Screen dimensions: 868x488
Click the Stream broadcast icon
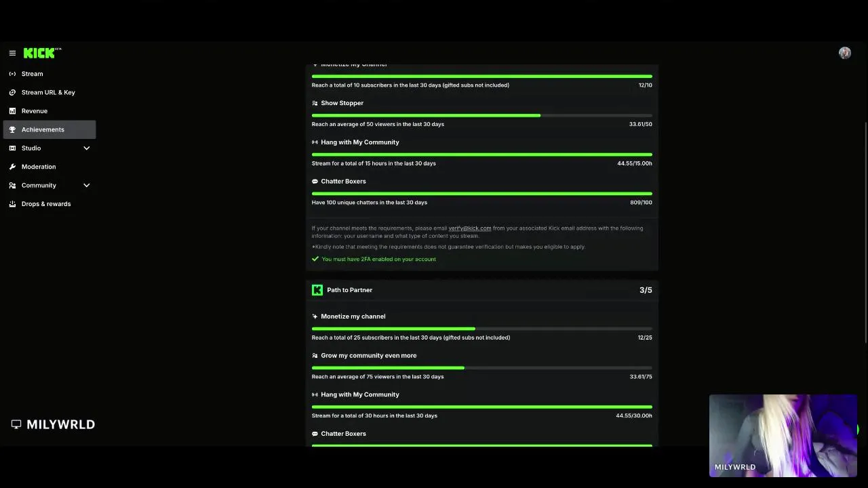pyautogui.click(x=12, y=74)
